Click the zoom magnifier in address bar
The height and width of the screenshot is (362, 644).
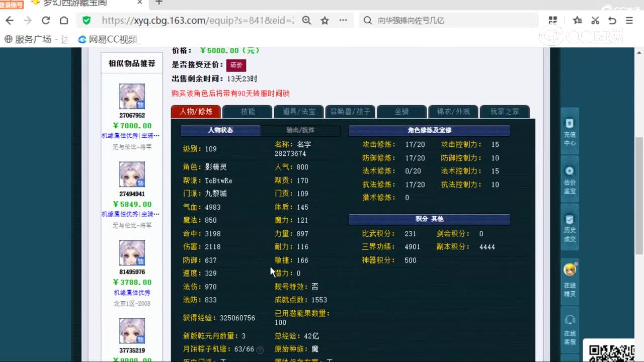click(306, 21)
